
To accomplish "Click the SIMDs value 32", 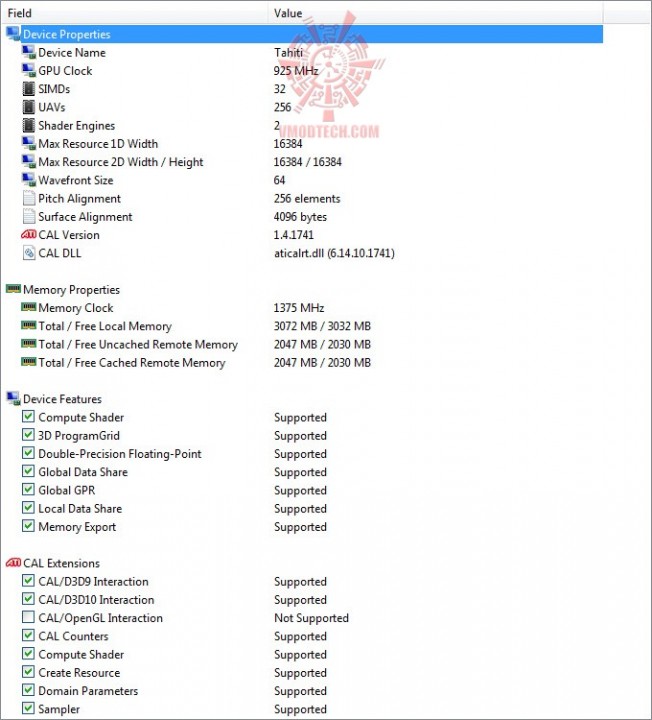I will [280, 89].
